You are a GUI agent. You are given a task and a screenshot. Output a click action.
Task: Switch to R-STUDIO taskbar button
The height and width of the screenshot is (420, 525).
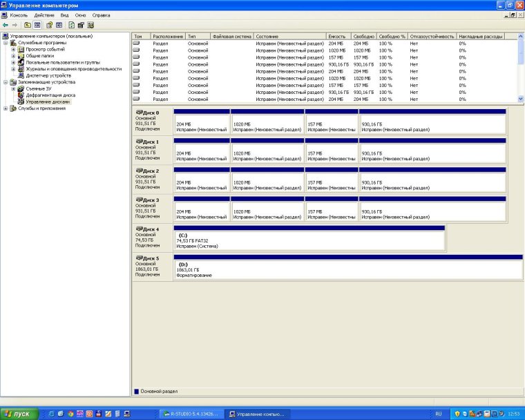click(191, 414)
